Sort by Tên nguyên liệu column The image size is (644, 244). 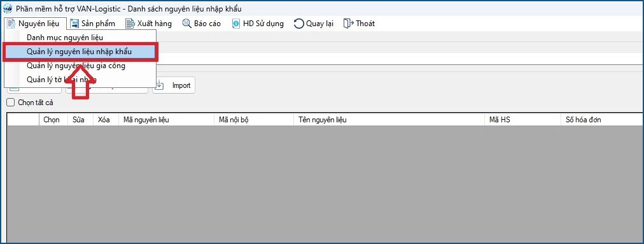[389, 120]
